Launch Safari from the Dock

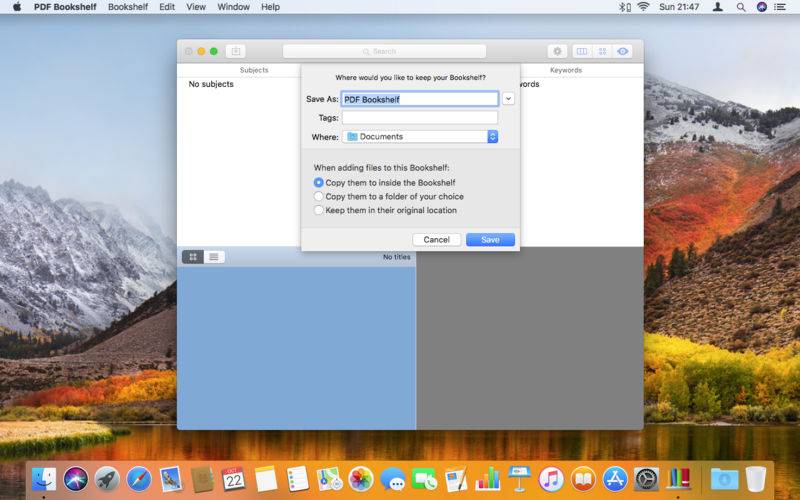pyautogui.click(x=139, y=479)
